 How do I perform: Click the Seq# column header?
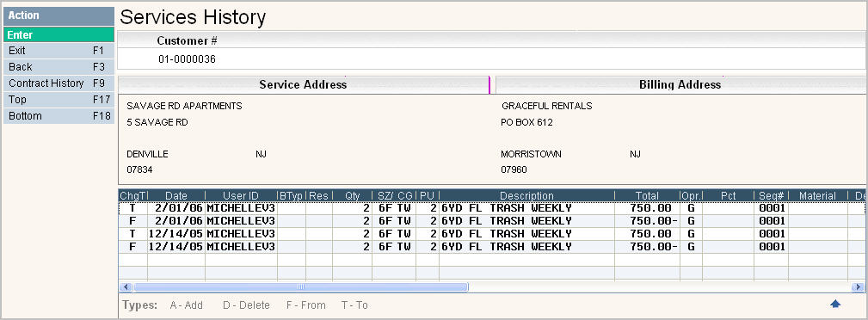771,196
